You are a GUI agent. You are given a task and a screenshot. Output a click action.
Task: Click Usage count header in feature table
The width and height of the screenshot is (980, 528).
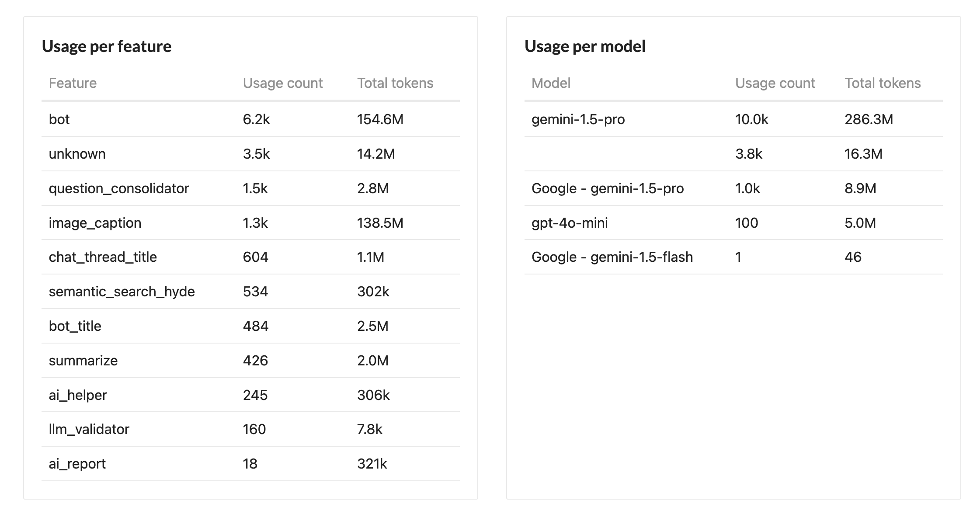(282, 83)
